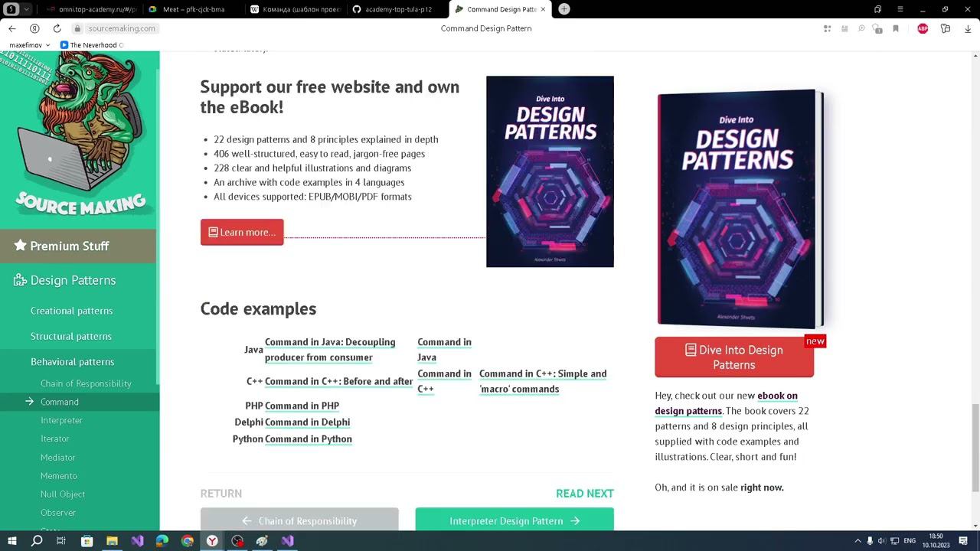This screenshot has height=551, width=980.
Task: Select Mediator in sidebar
Action: pos(57,458)
